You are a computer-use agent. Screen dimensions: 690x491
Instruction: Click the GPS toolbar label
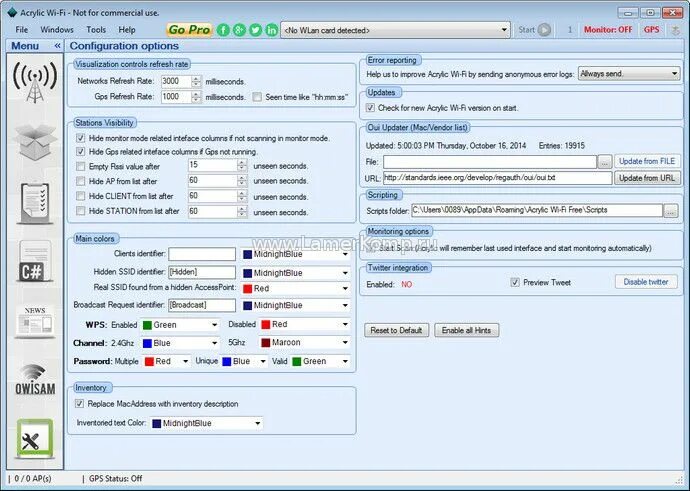pyautogui.click(x=651, y=30)
